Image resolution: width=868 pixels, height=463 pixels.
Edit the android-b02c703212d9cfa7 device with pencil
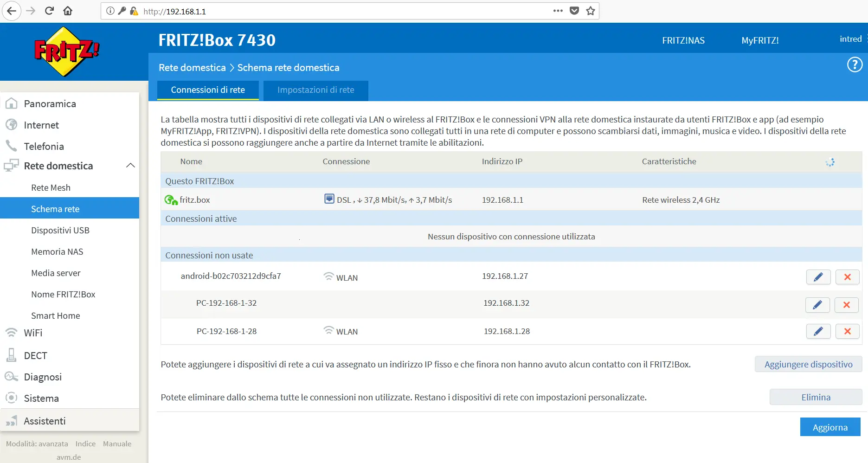click(818, 277)
